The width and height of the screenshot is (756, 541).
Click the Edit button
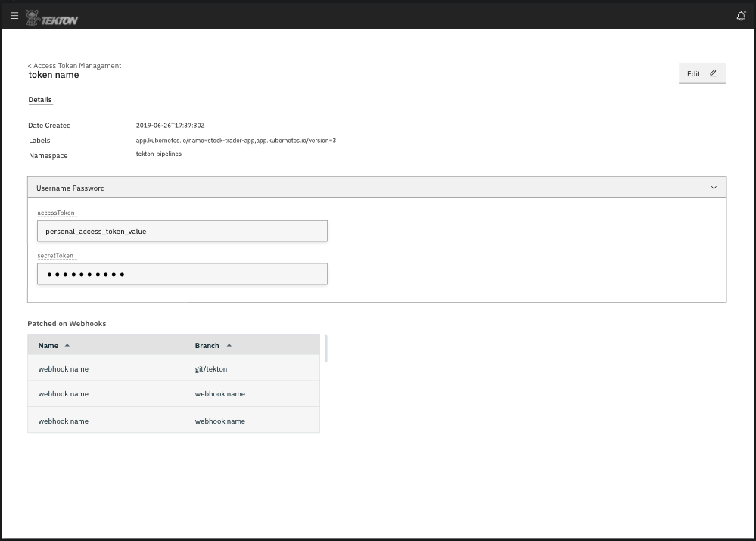click(693, 73)
